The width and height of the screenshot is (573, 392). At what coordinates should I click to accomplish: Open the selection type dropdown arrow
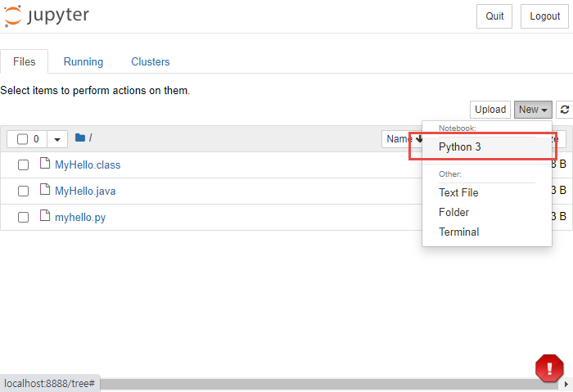coord(57,139)
